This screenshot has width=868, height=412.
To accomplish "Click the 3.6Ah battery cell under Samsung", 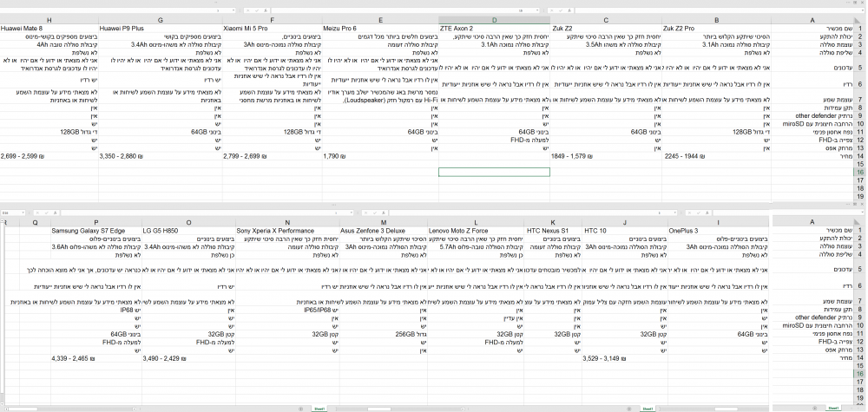I will tap(96, 247).
